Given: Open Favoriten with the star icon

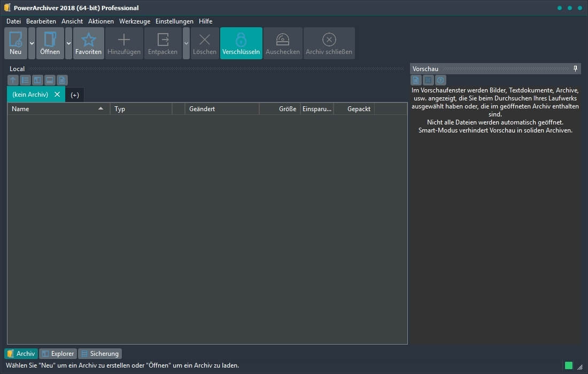Looking at the screenshot, I should 88,40.
